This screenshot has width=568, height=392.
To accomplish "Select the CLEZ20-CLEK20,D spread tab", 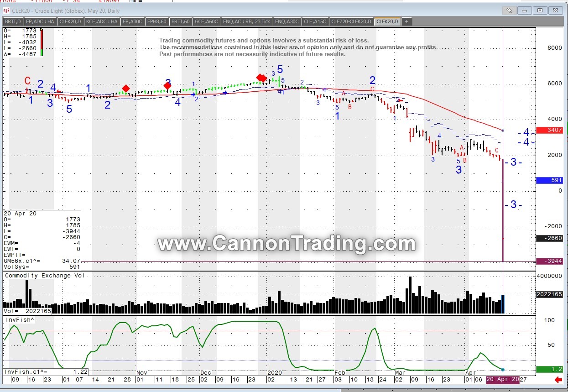I will coord(351,21).
